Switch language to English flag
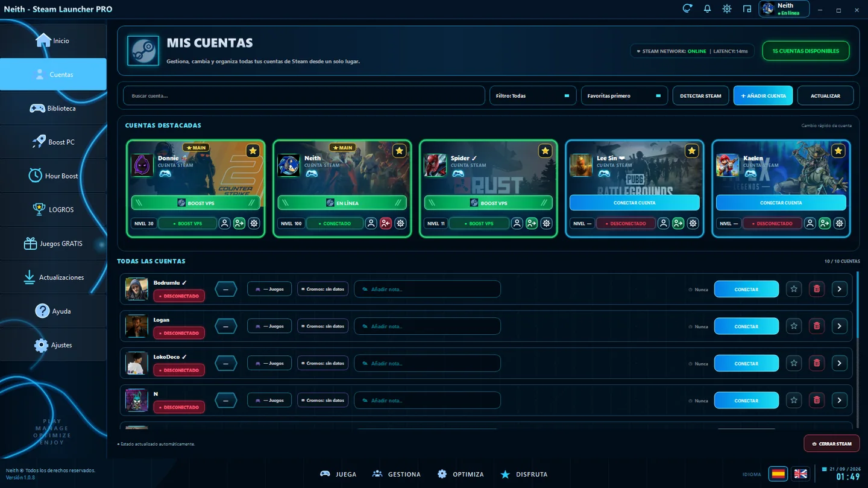Screen dimensions: 868x488 tap(800, 474)
